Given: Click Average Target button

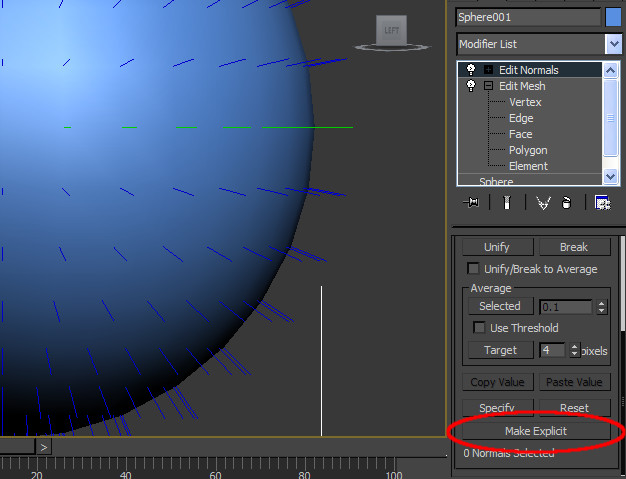Looking at the screenshot, I should [x=500, y=350].
